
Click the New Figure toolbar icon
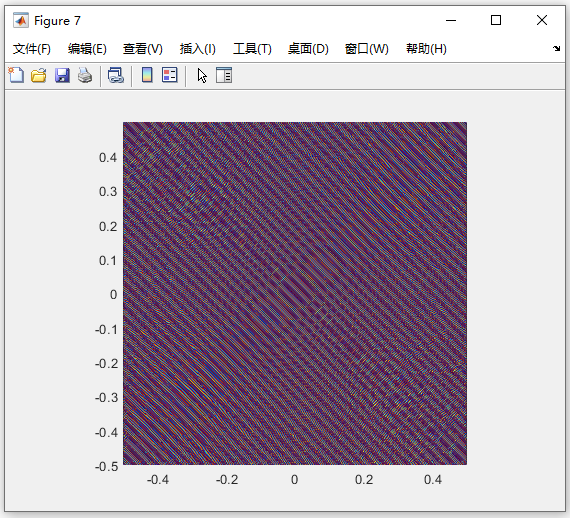(16, 76)
